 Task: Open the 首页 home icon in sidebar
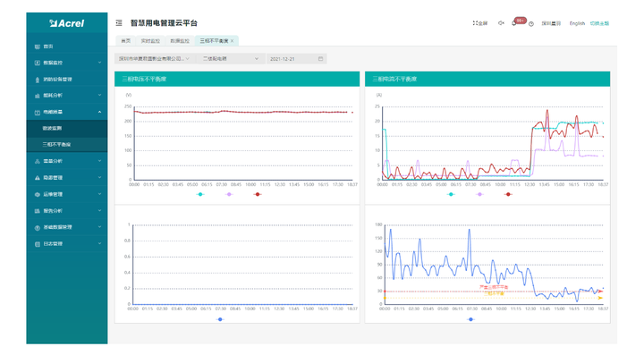38,46
